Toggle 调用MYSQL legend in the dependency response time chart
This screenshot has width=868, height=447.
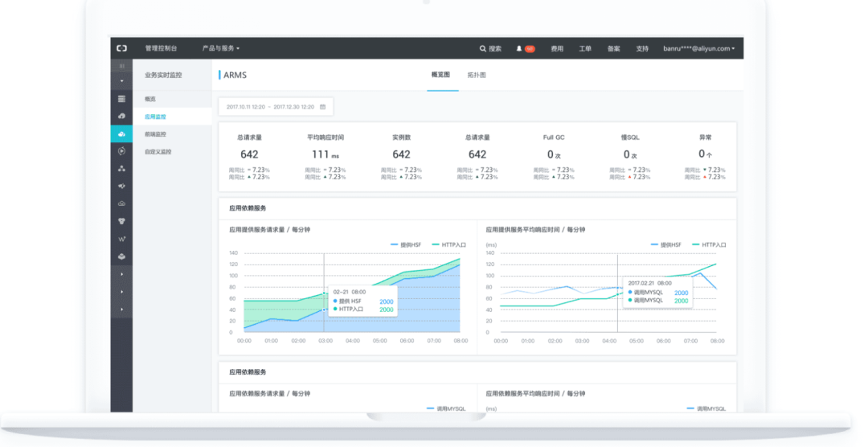pos(706,408)
